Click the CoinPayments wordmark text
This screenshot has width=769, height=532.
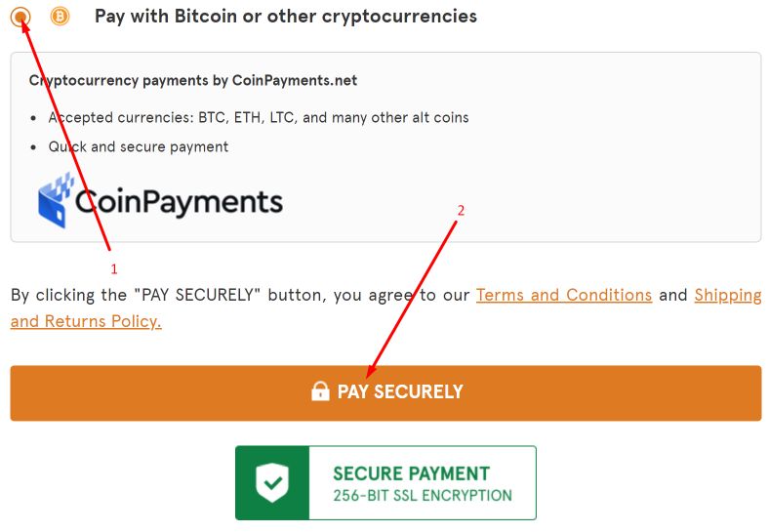tap(179, 202)
